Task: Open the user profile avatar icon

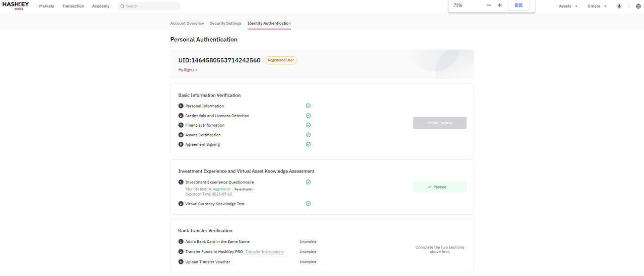Action: [619, 6]
